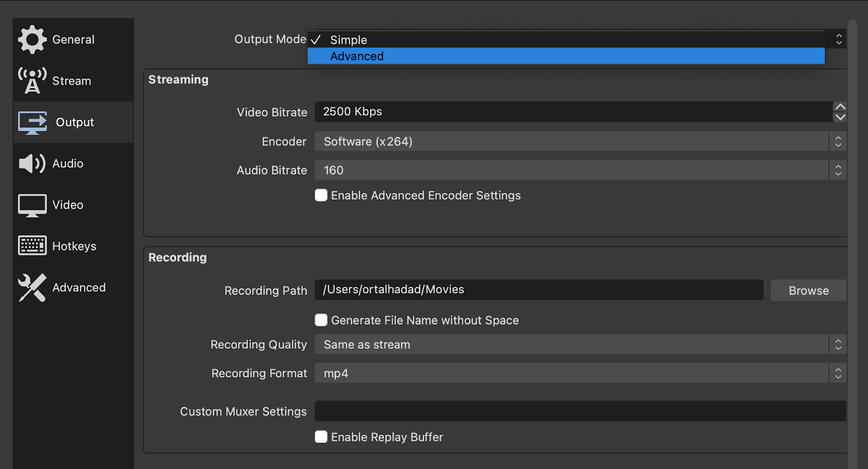Viewport: 868px width, 469px height.
Task: Enable Advanced Encoder Settings checkbox
Action: 321,195
